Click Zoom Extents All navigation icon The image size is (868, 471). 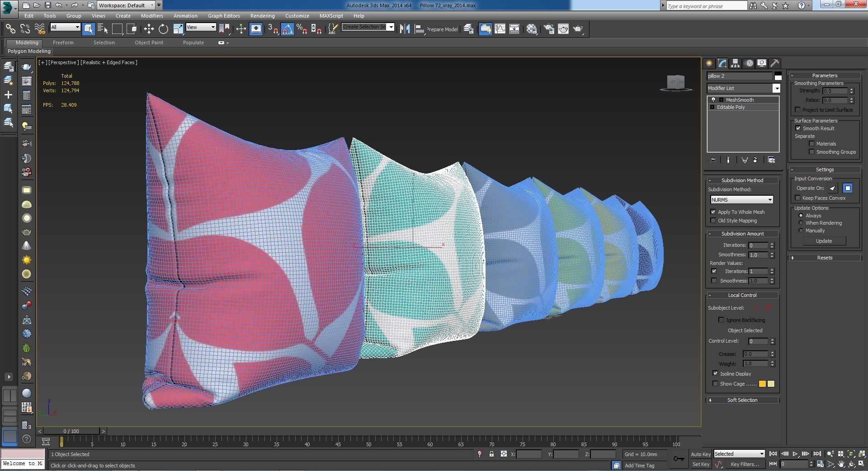[x=861, y=454]
